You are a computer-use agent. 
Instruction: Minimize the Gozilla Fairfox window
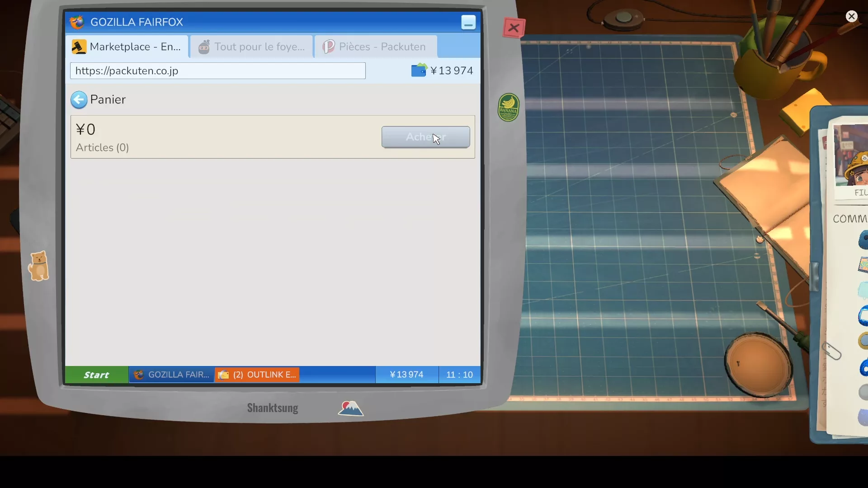468,22
